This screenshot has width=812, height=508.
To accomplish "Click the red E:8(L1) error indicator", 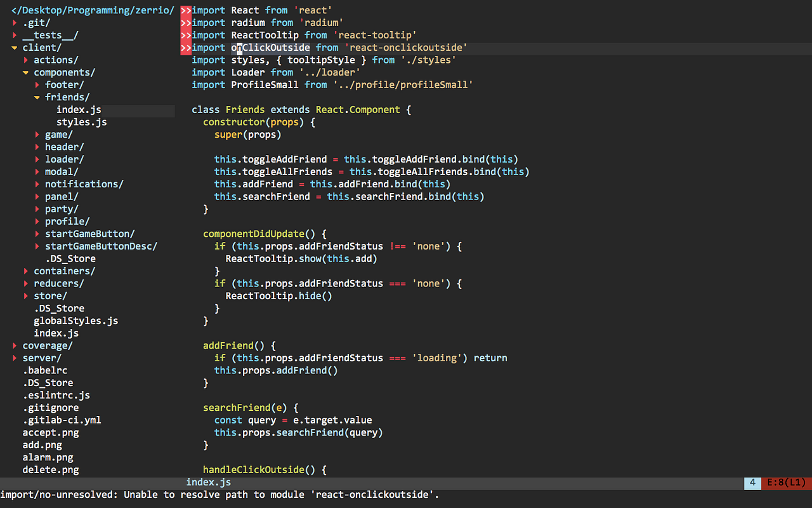I will pos(786,483).
